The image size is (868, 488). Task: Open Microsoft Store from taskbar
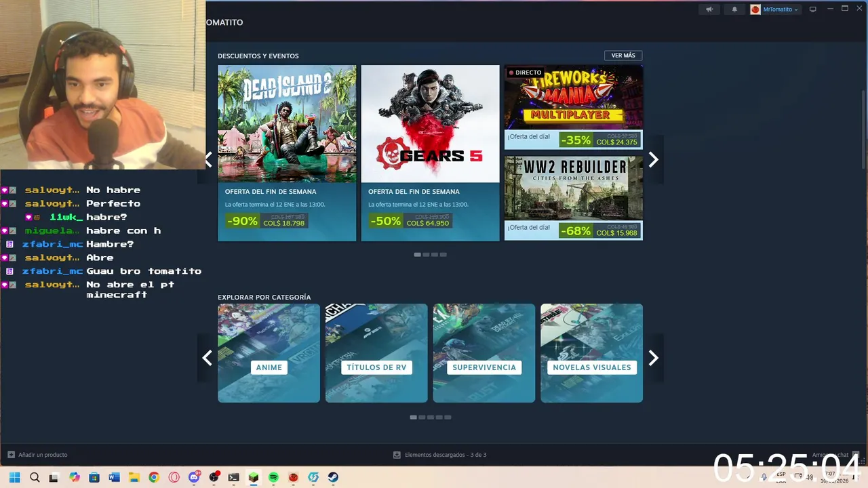pos(94,477)
